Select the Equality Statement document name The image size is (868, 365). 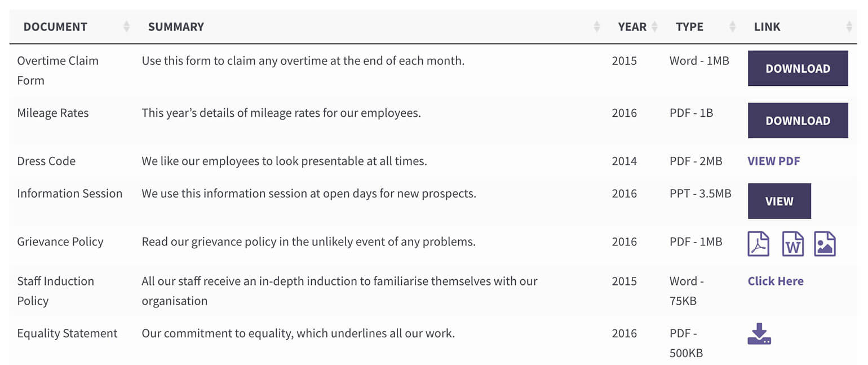tap(68, 333)
